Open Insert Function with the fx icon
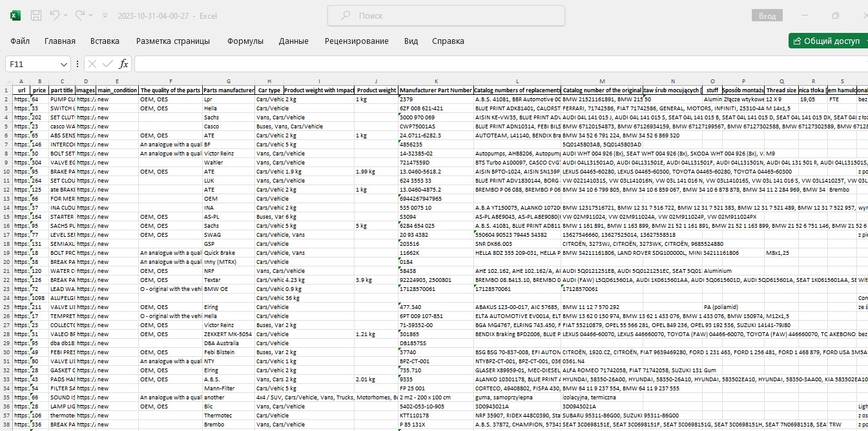 click(124, 64)
